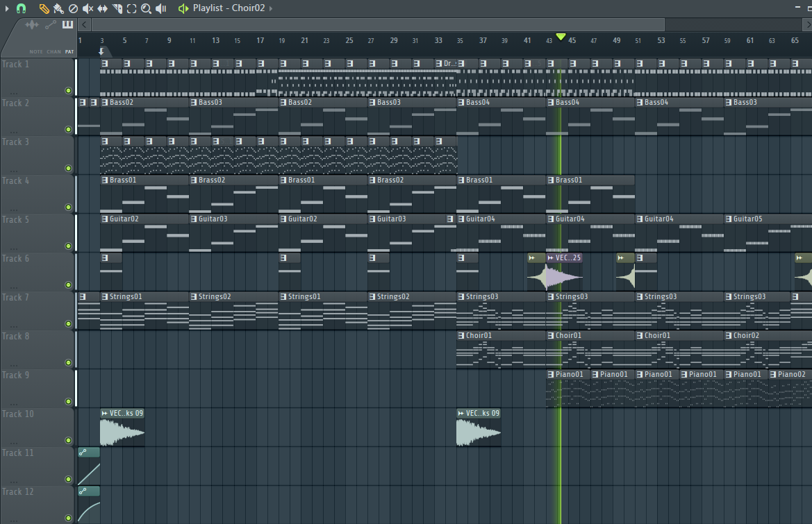Click scroll-left arrow of the horizontal scrollbar
812x524 pixels.
[x=85, y=24]
